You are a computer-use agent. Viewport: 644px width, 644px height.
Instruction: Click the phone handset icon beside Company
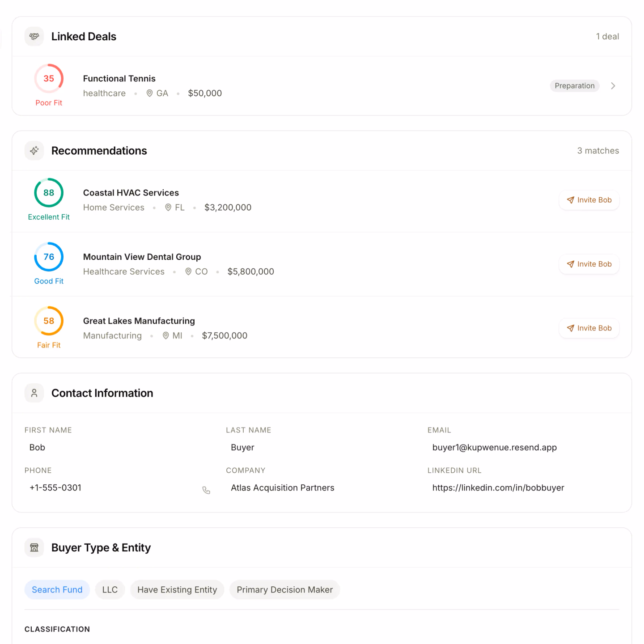click(206, 490)
